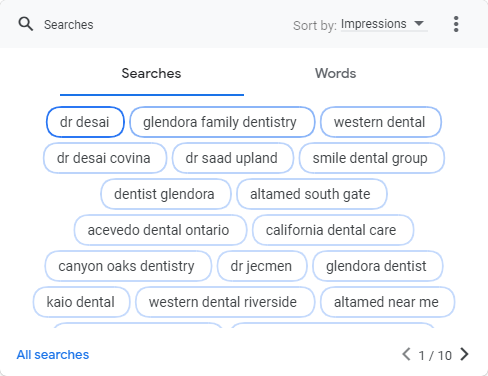Select the 'acevedo dental ontario' chip
Viewport: 488px width, 376px height.
pos(160,230)
